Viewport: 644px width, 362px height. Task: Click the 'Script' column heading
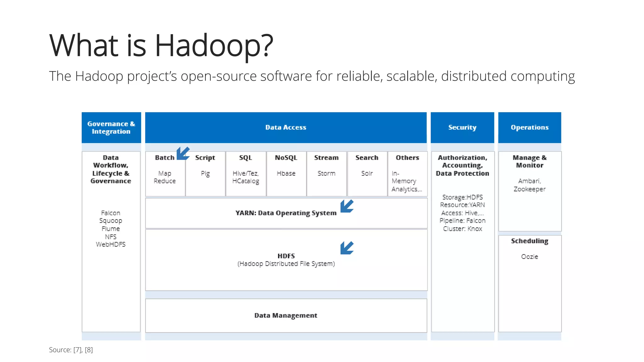click(205, 158)
